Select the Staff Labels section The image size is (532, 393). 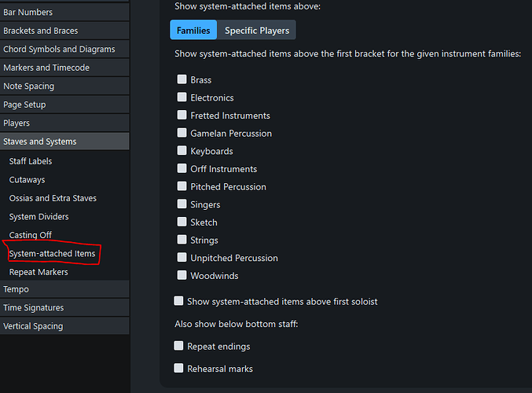pyautogui.click(x=31, y=161)
